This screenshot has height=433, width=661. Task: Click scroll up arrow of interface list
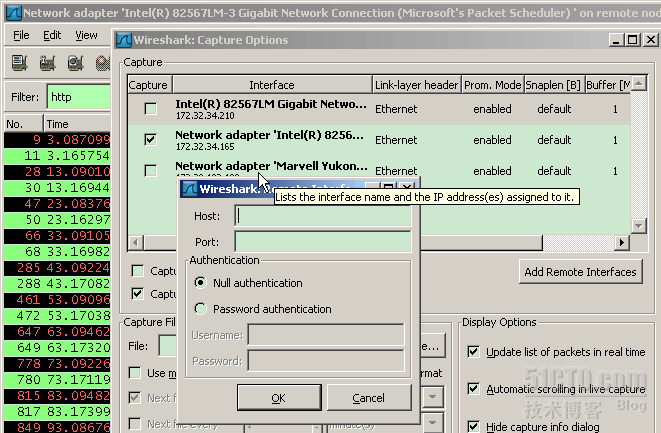(x=639, y=83)
